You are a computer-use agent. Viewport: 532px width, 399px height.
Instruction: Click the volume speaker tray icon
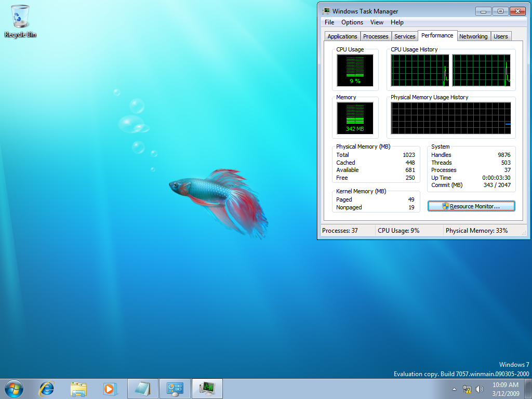coord(479,389)
